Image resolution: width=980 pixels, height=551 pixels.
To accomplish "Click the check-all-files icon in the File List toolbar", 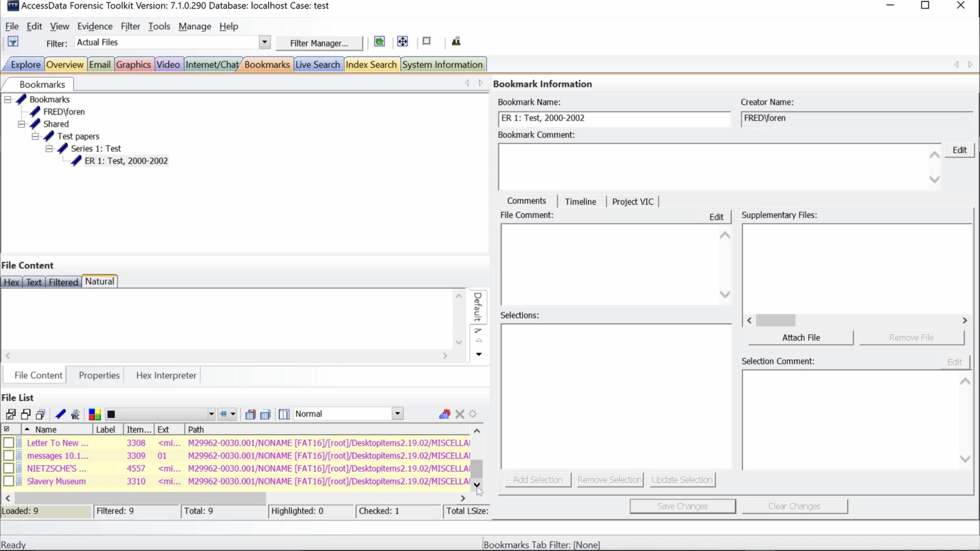I will (11, 414).
